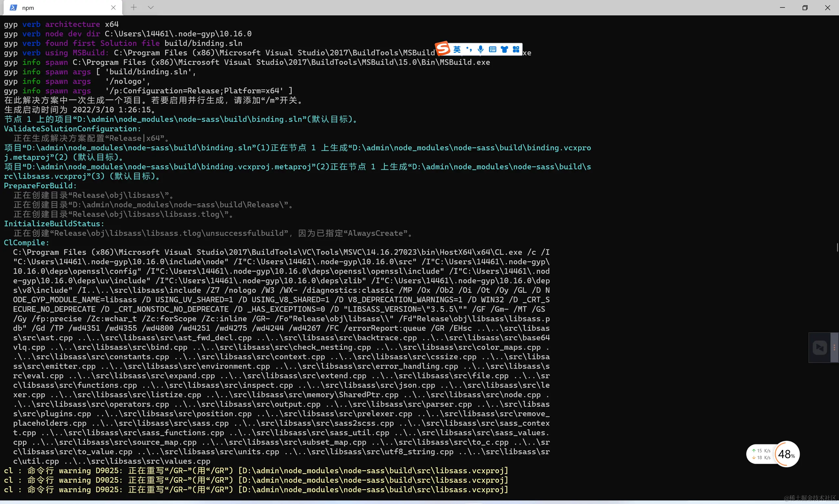The height and width of the screenshot is (504, 839).
Task: Minimize the terminal window
Action: click(x=782, y=8)
